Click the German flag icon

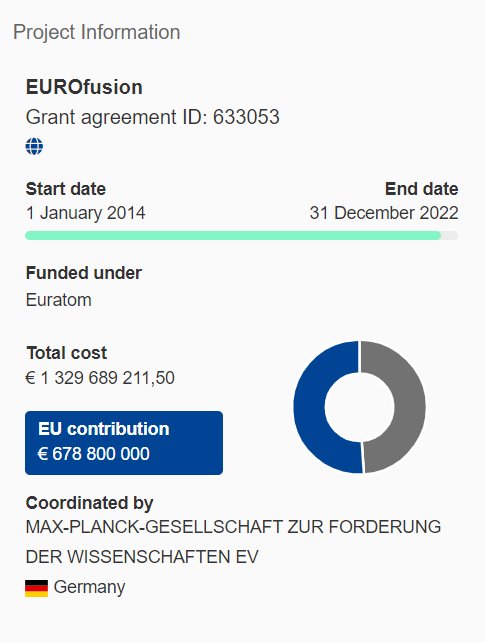click(x=36, y=588)
